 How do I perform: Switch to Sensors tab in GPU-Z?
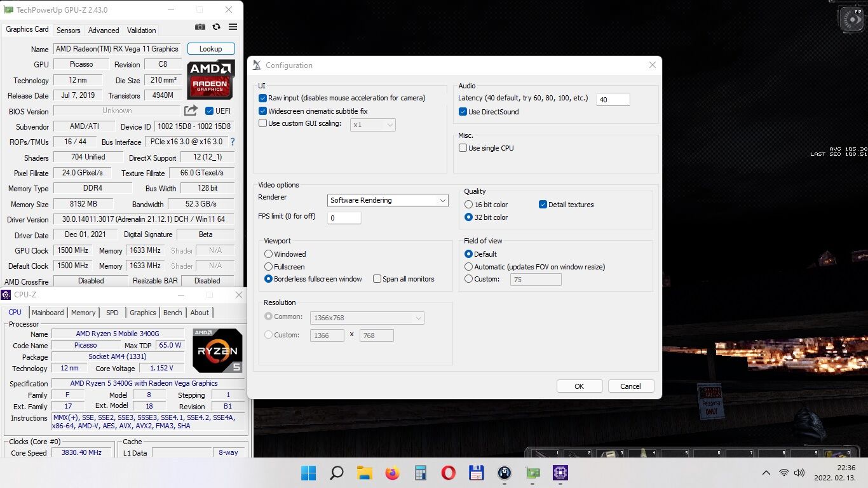pyautogui.click(x=69, y=30)
